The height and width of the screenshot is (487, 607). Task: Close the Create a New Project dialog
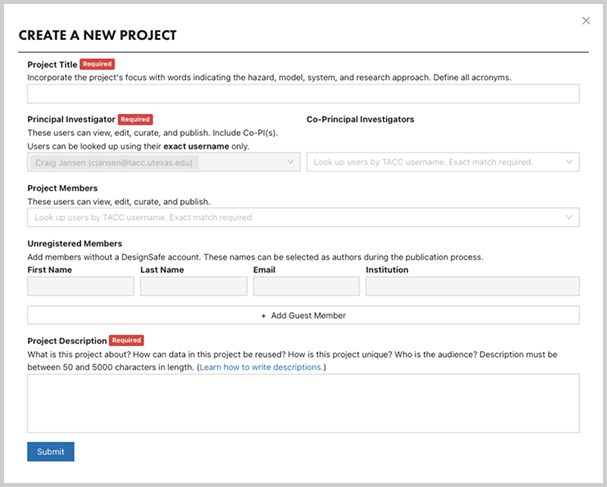click(x=586, y=20)
